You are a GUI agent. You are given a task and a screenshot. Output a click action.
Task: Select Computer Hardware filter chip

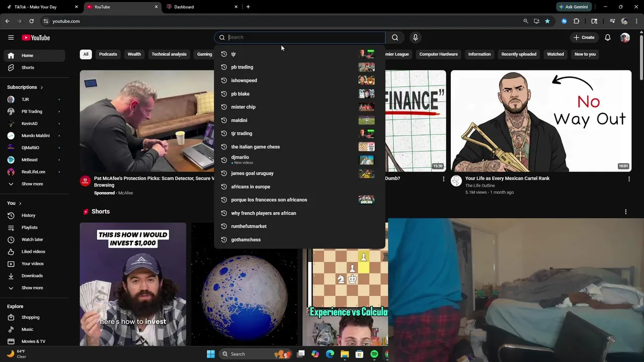tap(439, 54)
